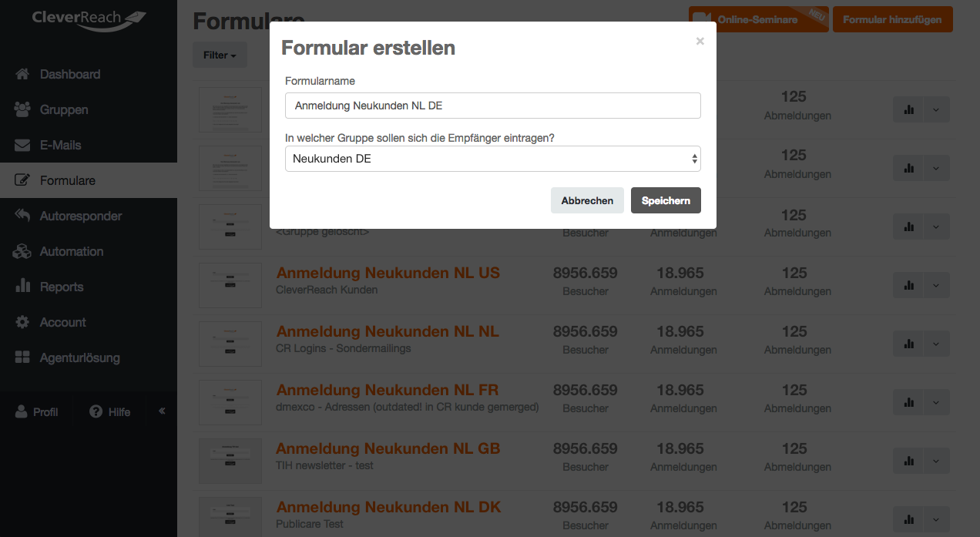Select Formulare in the sidebar
The width and height of the screenshot is (980, 537).
pos(89,180)
